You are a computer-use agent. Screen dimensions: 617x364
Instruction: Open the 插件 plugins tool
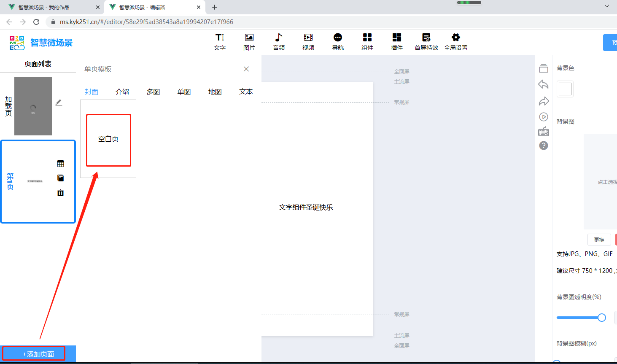pyautogui.click(x=397, y=42)
